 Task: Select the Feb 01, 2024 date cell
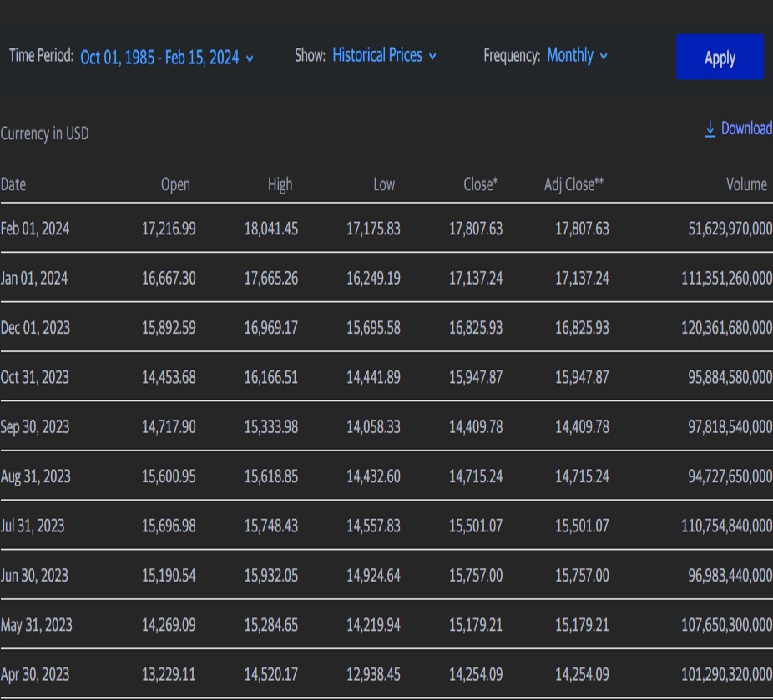point(35,229)
